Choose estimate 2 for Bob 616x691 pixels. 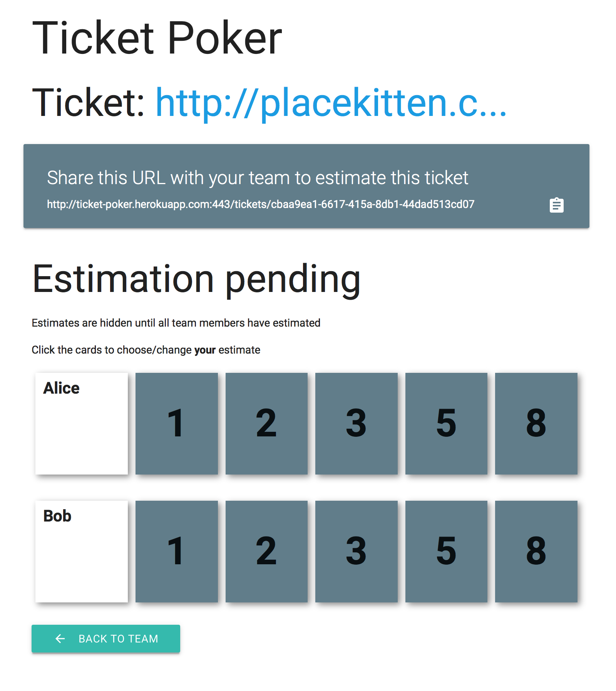coord(266,551)
